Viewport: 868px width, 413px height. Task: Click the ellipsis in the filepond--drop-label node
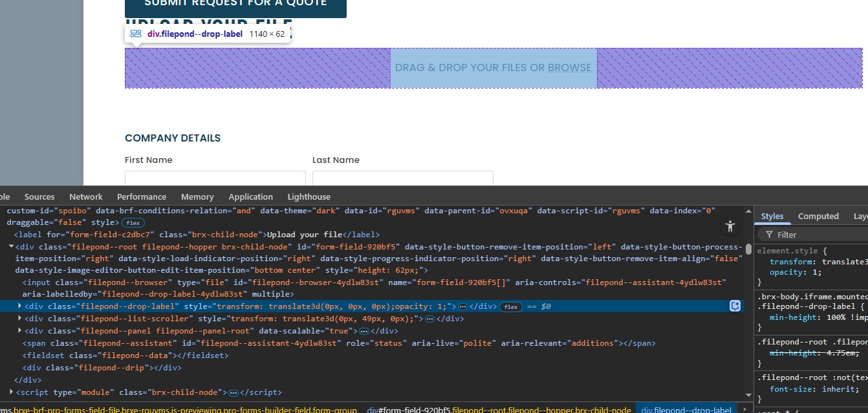(463, 306)
